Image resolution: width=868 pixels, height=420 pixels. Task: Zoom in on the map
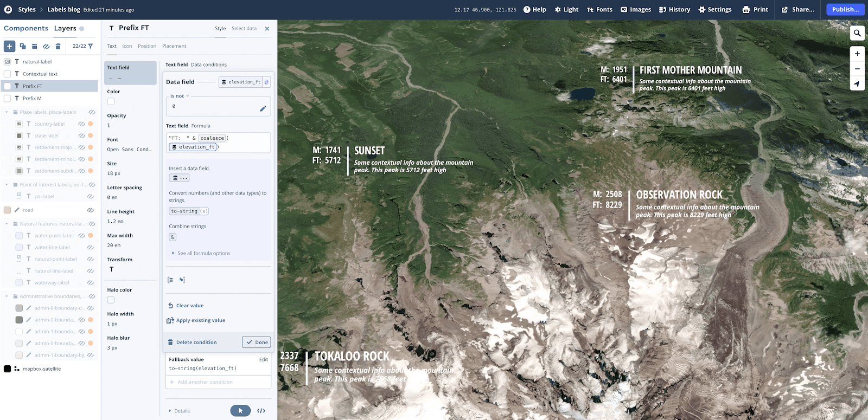tap(857, 54)
